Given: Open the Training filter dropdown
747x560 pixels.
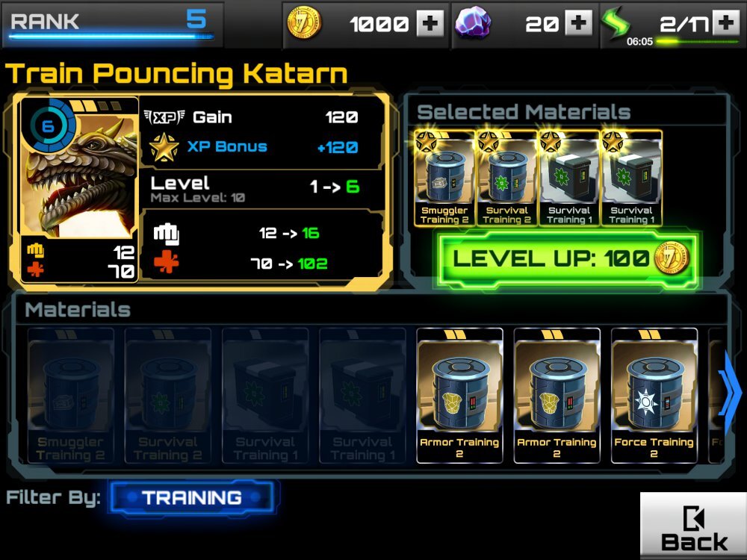Looking at the screenshot, I should click(x=192, y=497).
